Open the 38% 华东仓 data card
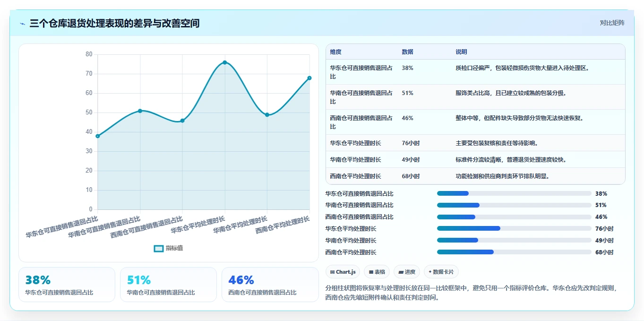Viewport: 644px width, 321px height. (x=67, y=285)
